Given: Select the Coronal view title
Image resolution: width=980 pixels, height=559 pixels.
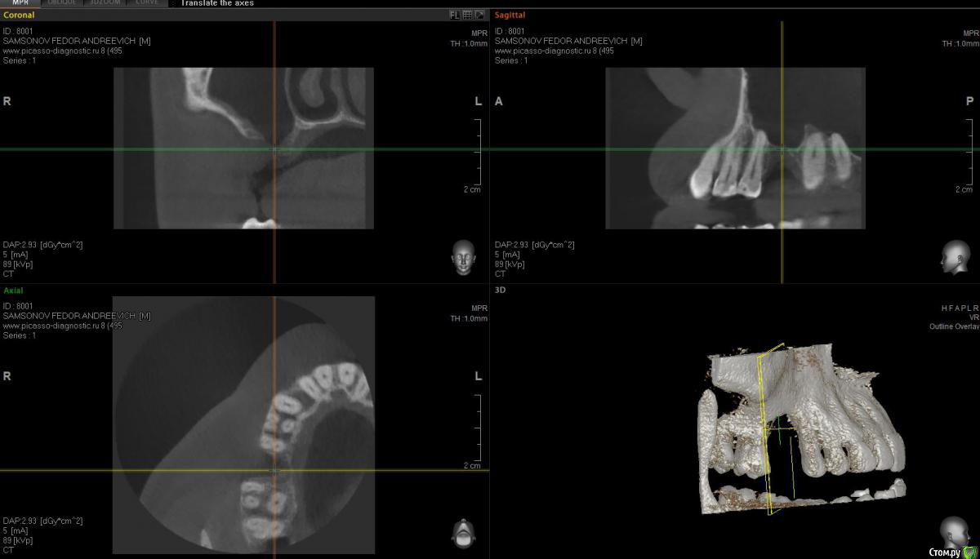Looking at the screenshot, I should pyautogui.click(x=19, y=15).
